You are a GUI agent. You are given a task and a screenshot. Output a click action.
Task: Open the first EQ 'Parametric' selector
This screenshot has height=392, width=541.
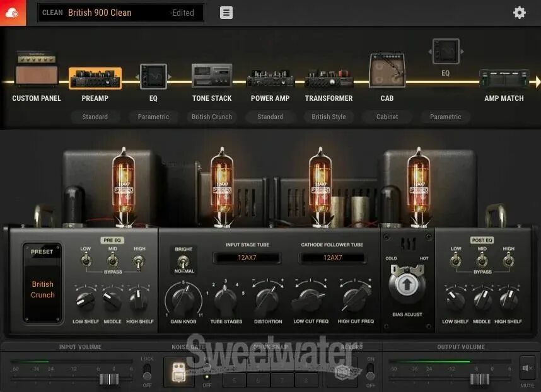tap(154, 117)
